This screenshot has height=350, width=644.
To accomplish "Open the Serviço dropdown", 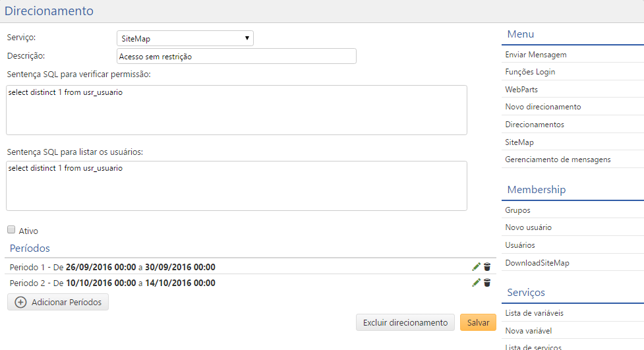I will click(185, 39).
